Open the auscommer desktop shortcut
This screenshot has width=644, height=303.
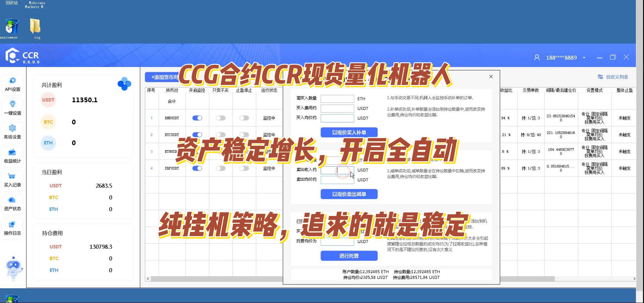[12, 29]
